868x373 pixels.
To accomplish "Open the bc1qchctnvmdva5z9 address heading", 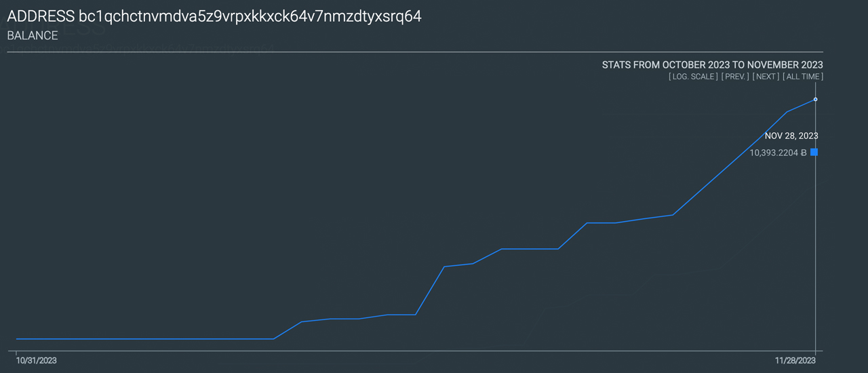I will coord(214,17).
